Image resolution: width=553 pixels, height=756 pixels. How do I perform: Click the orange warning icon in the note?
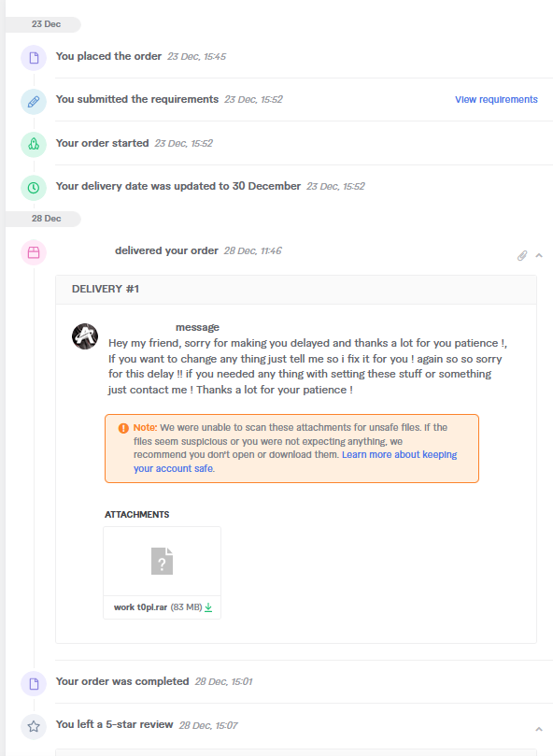coord(123,428)
